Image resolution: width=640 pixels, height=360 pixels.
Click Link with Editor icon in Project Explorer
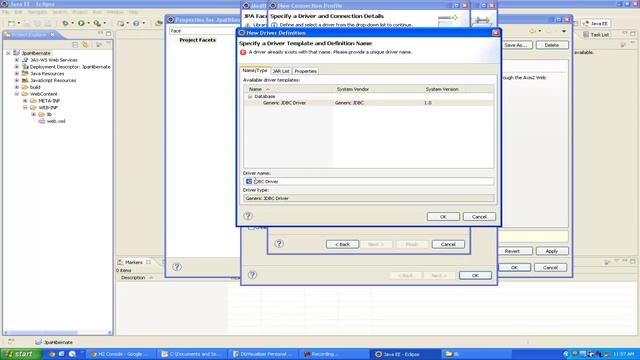[x=85, y=44]
